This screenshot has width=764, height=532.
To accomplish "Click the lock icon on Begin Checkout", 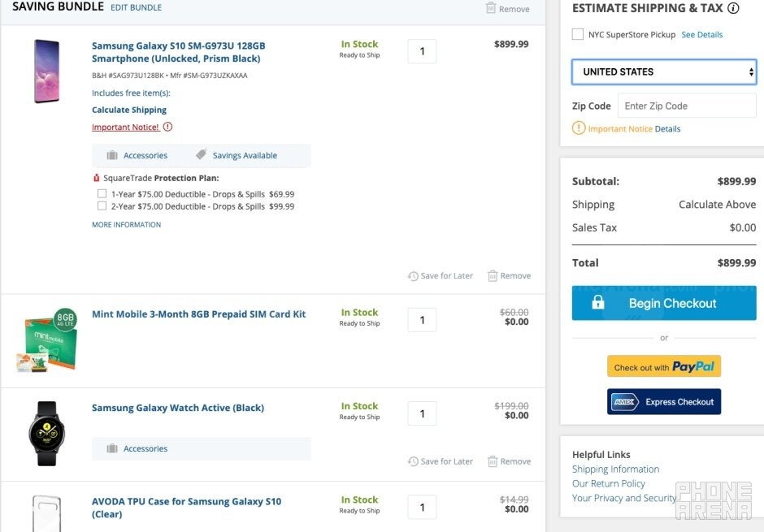I will 598,303.
